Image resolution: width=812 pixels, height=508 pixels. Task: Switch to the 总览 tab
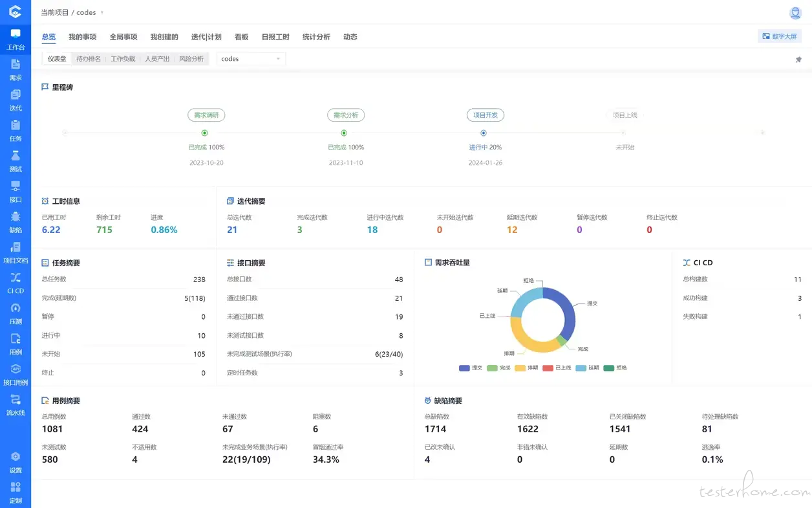[48, 37]
